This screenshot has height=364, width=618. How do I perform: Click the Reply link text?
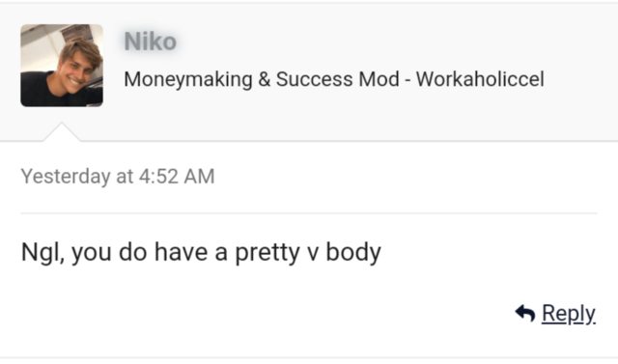[569, 314]
